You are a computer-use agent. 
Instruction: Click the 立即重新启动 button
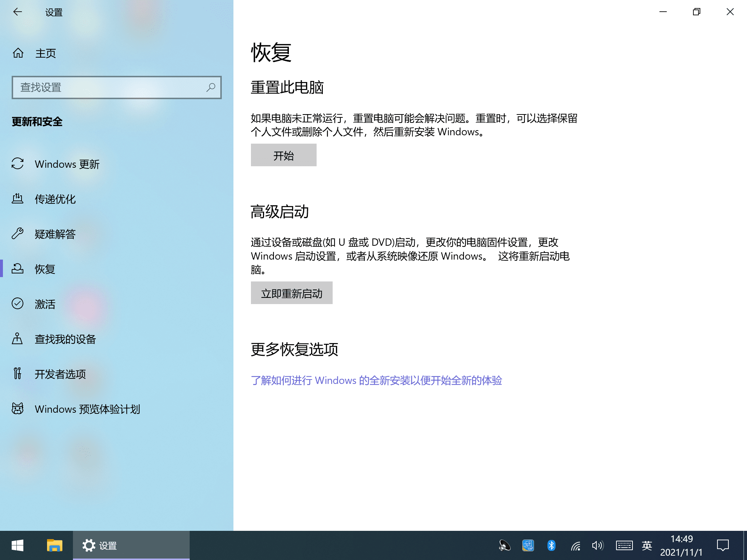pyautogui.click(x=291, y=293)
